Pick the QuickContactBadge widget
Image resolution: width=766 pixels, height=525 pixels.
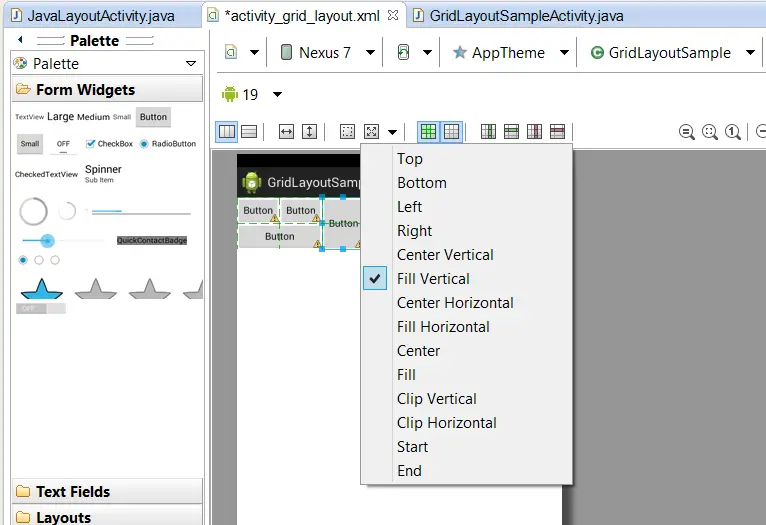152,240
